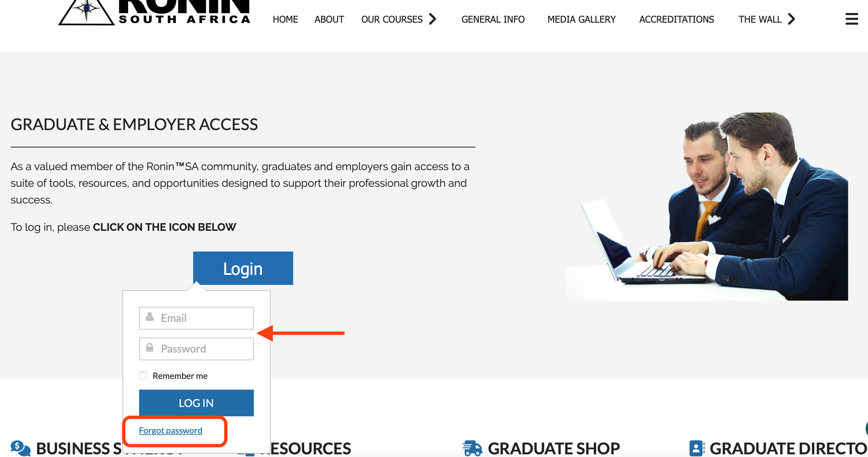
Task: Click the lock icon in Password field
Action: click(x=149, y=348)
